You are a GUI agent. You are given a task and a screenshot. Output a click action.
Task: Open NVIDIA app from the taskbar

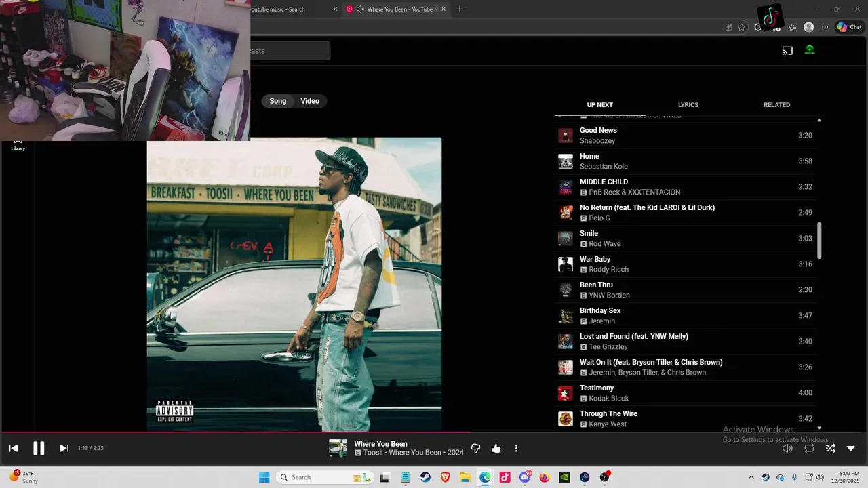click(x=564, y=477)
